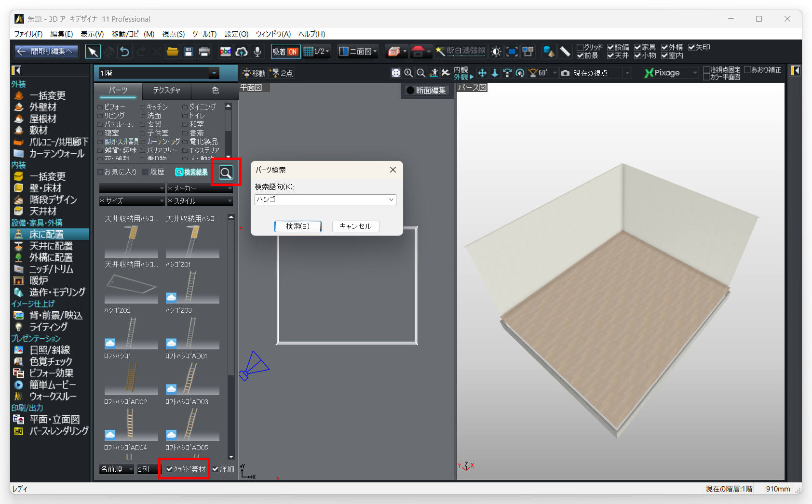812x504 pixels.
Task: Enable the グリッド checkbox
Action: click(581, 47)
